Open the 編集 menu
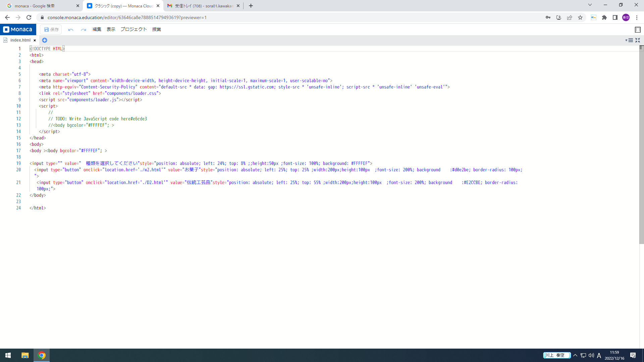Screen dimensions: 644x362 [97, 29]
